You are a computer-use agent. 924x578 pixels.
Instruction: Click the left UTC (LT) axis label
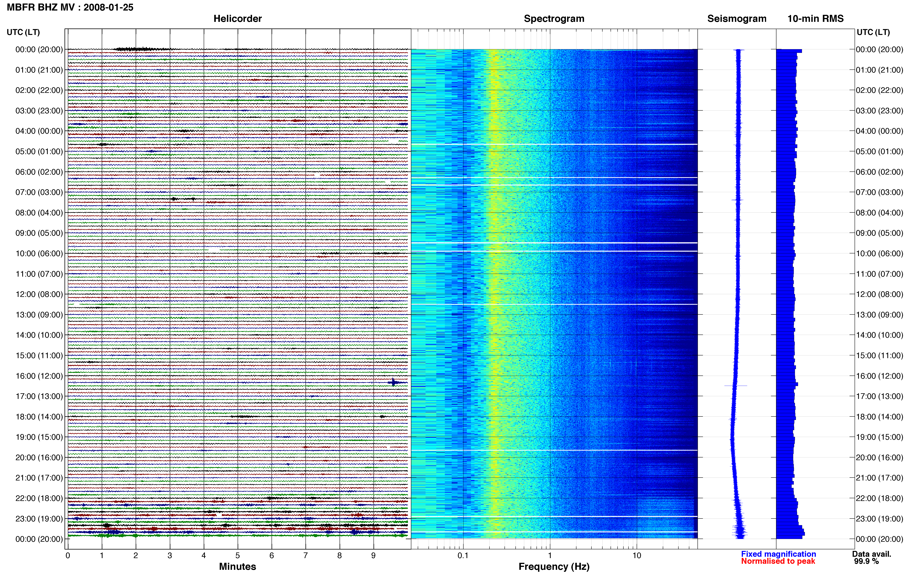[x=23, y=32]
